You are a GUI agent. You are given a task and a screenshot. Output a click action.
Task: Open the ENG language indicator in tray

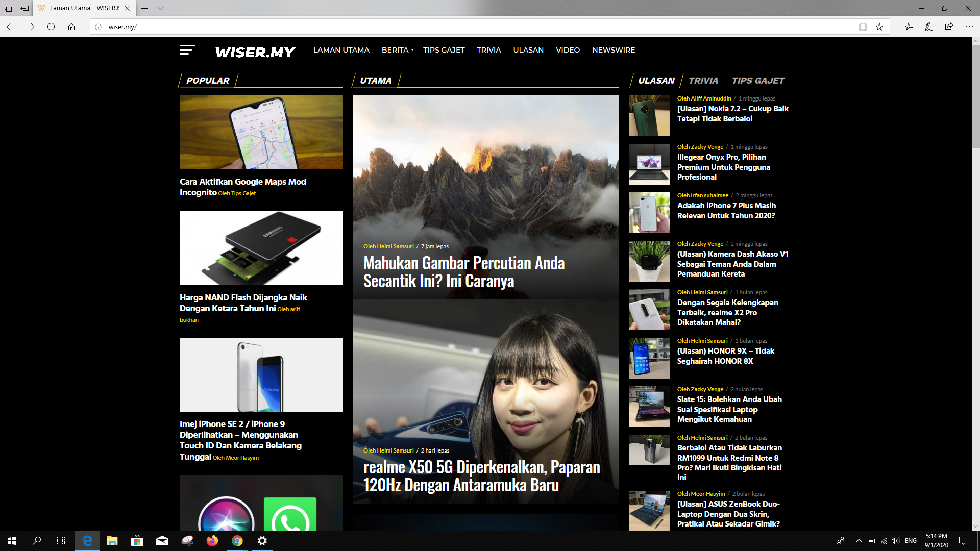pos(911,541)
